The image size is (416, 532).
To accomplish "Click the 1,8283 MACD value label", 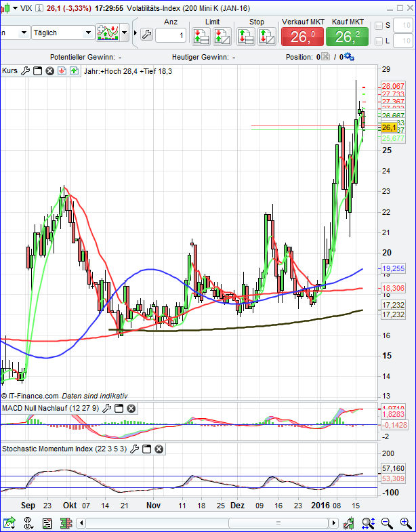I will click(x=393, y=414).
